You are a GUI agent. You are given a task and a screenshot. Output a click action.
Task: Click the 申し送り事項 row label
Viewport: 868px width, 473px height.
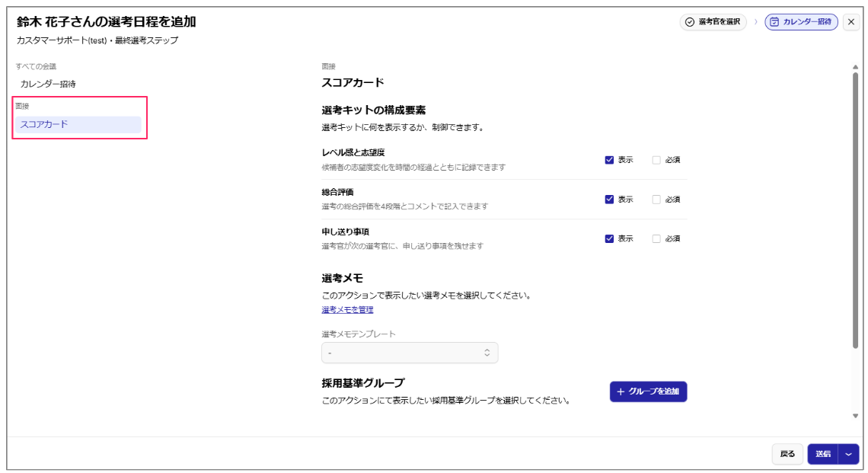(x=345, y=232)
